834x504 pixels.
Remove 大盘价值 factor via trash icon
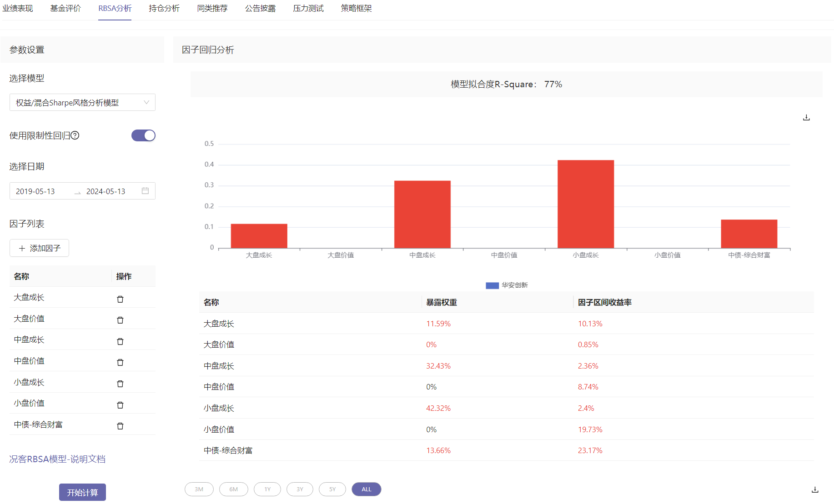click(x=120, y=320)
